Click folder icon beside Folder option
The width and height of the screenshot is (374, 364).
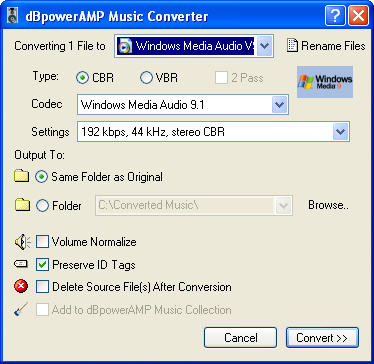pyautogui.click(x=22, y=205)
